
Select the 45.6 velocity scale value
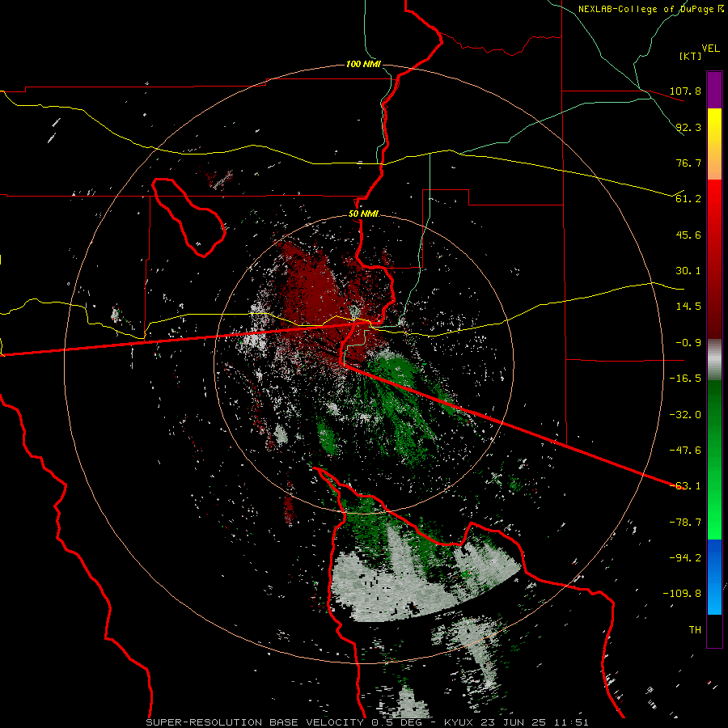[688, 235]
